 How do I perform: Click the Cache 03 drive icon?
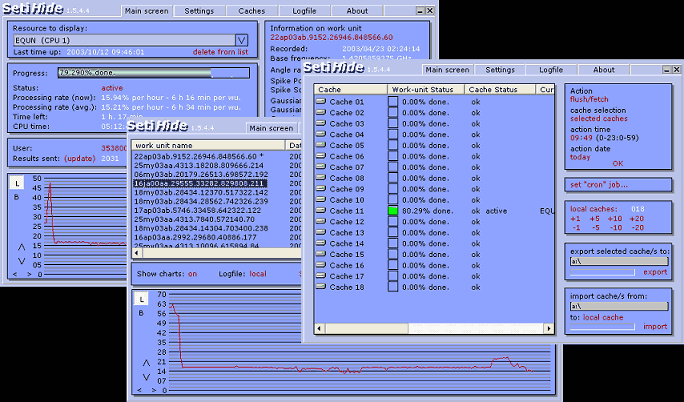click(321, 123)
